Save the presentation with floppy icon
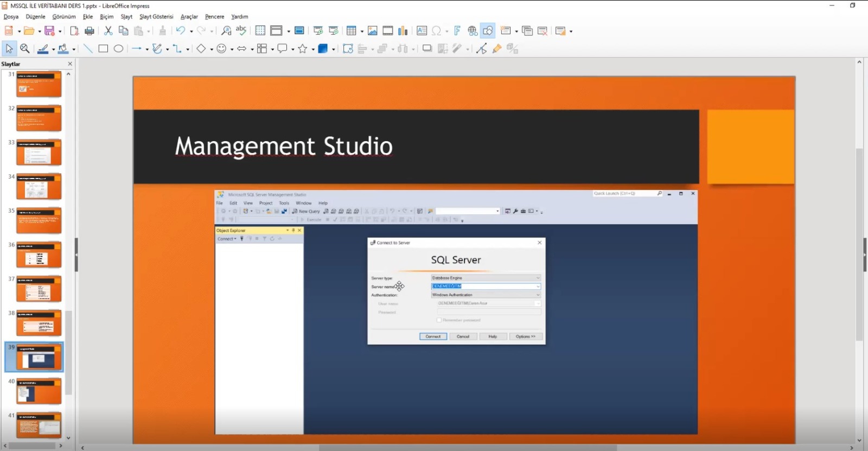This screenshot has width=868, height=451. point(49,31)
